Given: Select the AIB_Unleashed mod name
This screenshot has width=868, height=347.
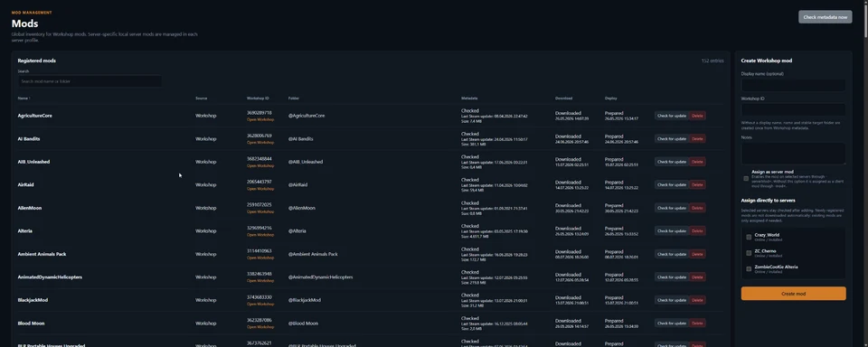Looking at the screenshot, I should click(33, 162).
